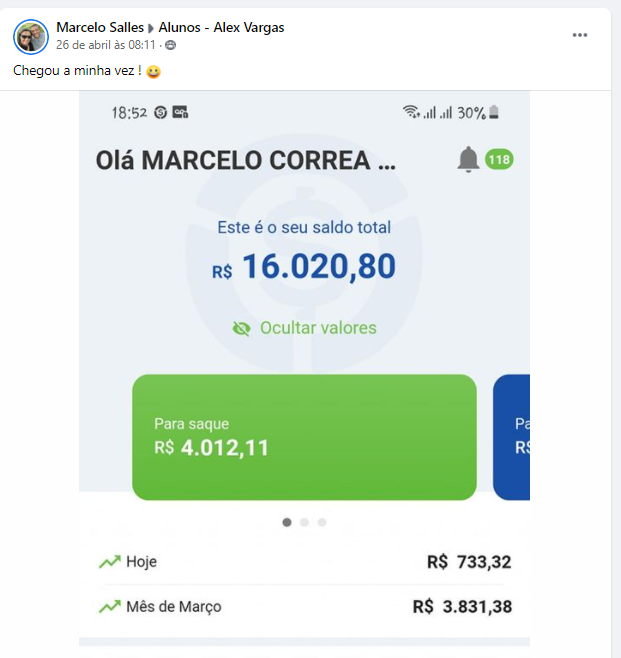Click the Ocultar valores label
Viewport: 621px width, 658px height.
pos(318,328)
